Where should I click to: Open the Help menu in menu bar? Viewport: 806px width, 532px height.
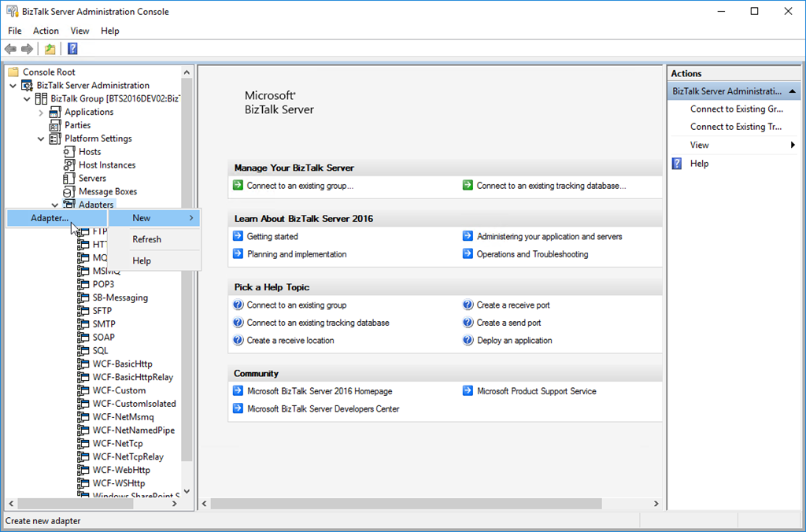[110, 31]
